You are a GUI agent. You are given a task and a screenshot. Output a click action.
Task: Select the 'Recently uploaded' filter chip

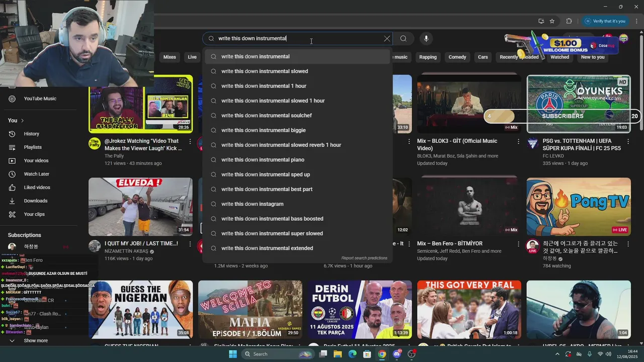click(519, 57)
